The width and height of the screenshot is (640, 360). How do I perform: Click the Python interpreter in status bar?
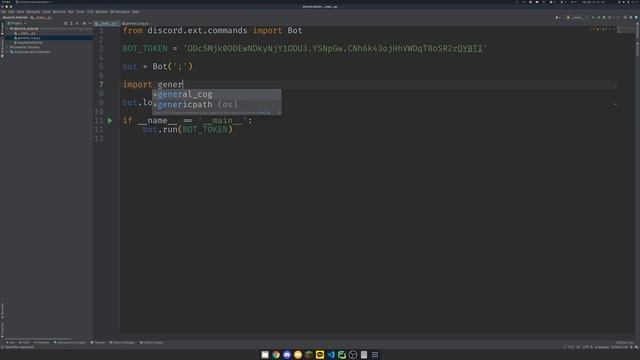619,347
